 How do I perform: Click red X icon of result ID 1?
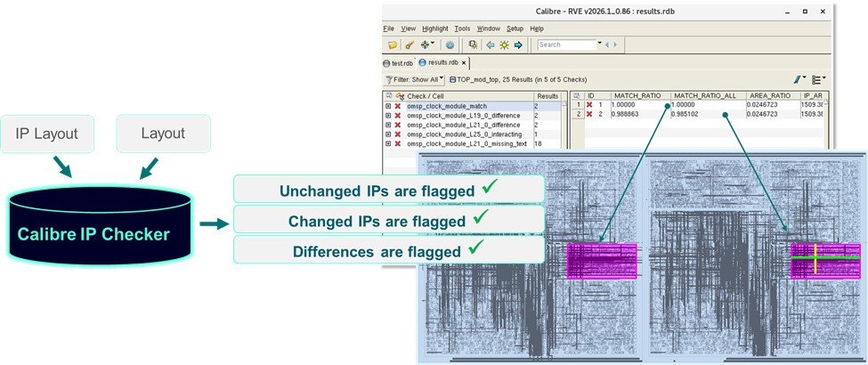(589, 104)
